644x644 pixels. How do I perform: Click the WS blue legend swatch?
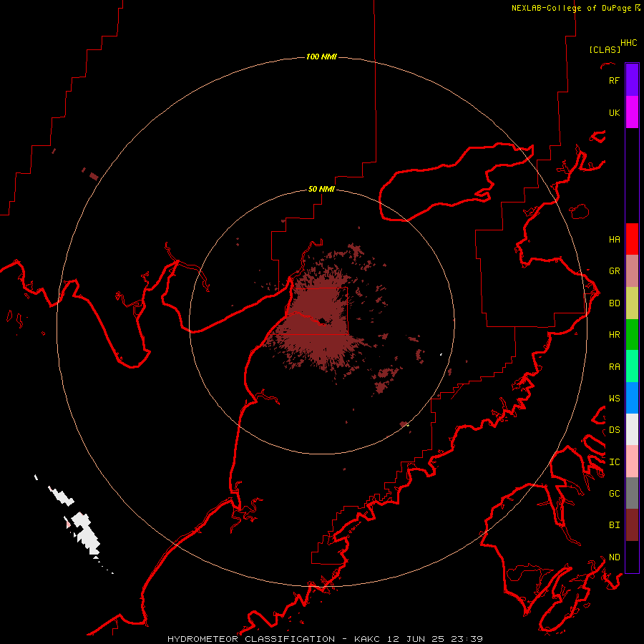[632, 398]
